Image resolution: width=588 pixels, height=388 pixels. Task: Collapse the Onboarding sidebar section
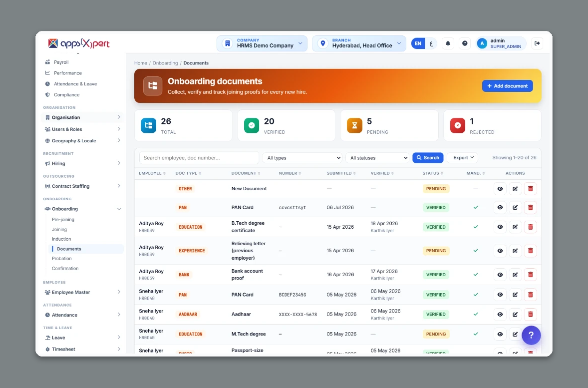pos(82,209)
